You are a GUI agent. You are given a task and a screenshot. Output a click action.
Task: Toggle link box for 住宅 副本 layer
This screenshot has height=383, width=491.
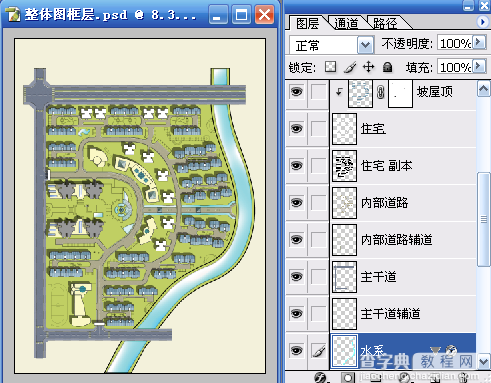[x=318, y=165]
